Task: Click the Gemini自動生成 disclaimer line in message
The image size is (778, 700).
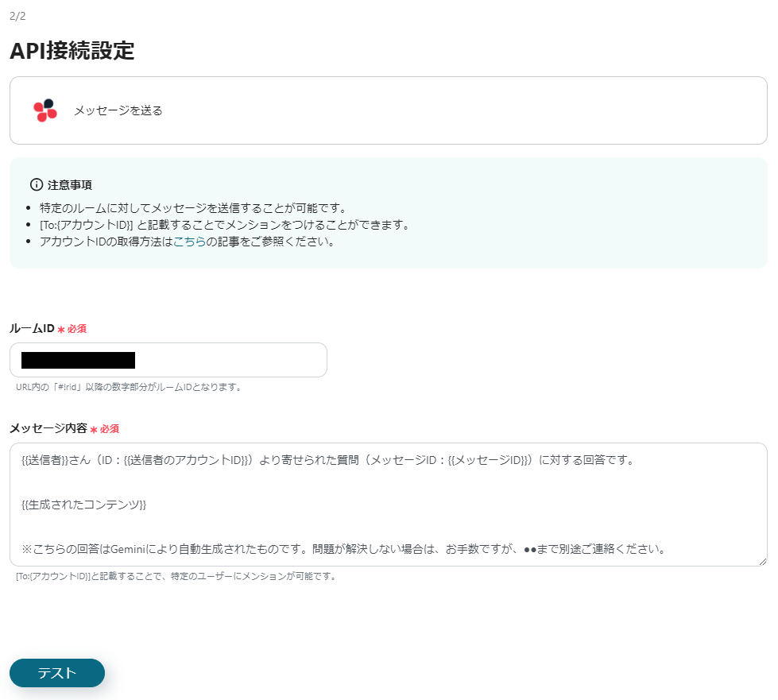Action: (x=344, y=549)
